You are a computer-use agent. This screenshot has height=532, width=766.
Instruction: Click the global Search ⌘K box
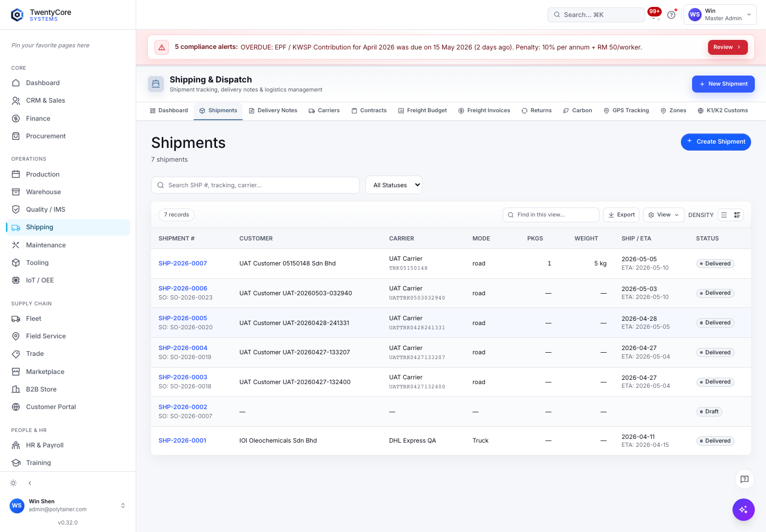tap(596, 15)
